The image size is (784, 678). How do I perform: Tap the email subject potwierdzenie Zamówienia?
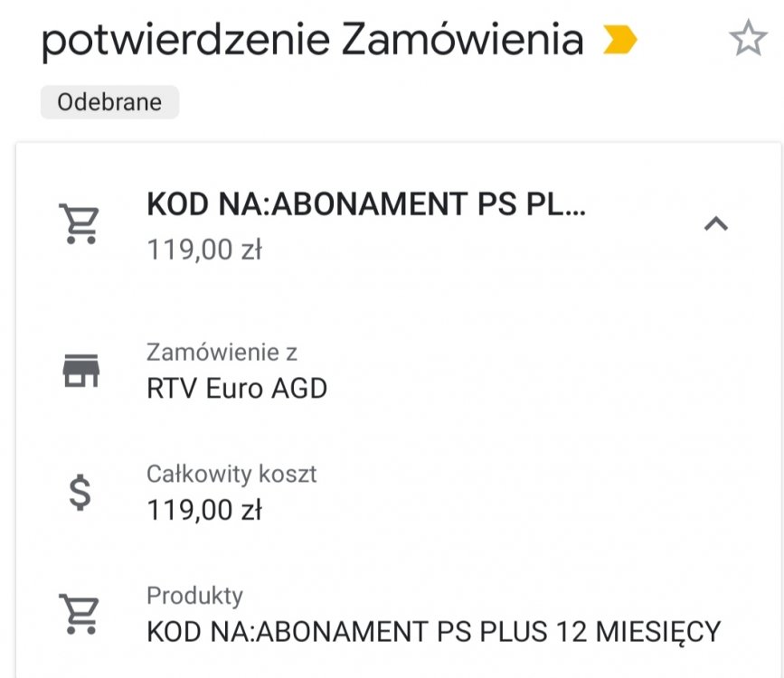(x=312, y=41)
